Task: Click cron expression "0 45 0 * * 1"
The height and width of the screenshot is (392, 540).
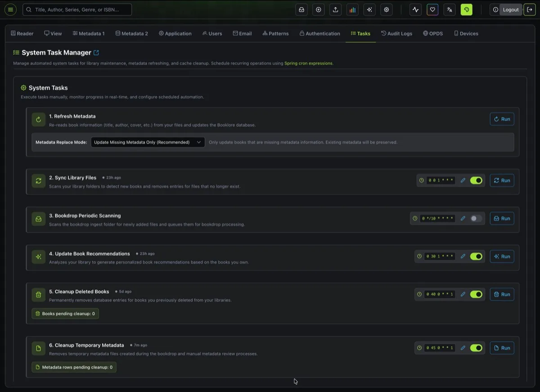Action: 439,348
